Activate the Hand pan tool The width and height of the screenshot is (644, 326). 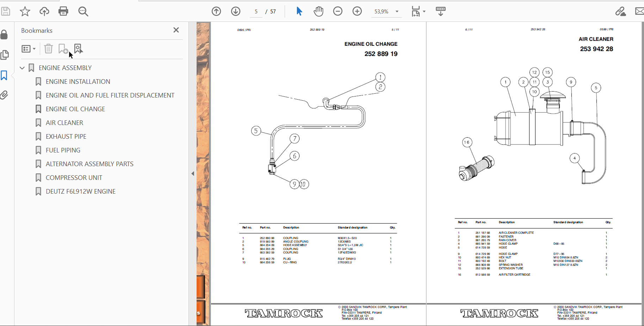[318, 11]
